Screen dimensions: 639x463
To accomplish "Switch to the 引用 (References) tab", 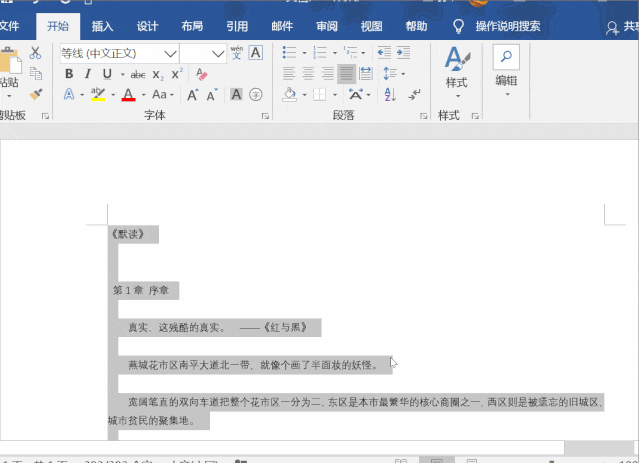I will [237, 26].
